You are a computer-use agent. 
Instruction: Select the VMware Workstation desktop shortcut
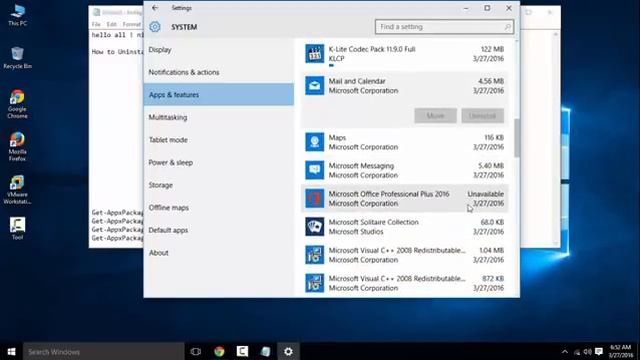click(18, 189)
